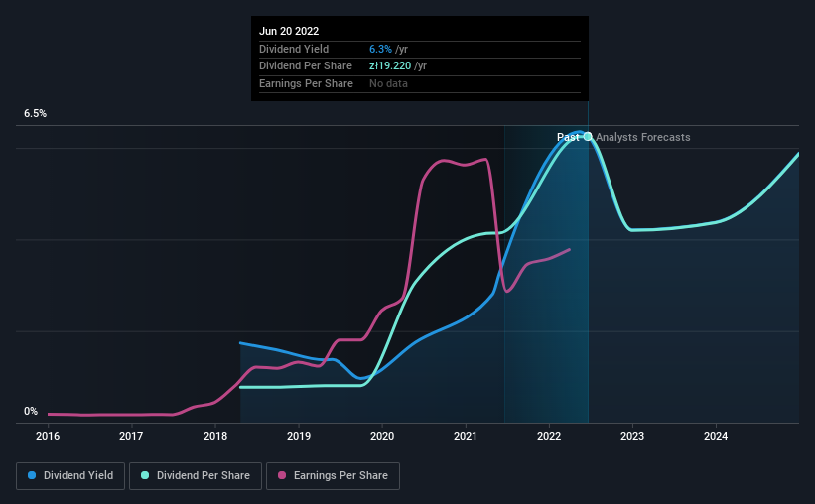Toggle the Dividend Yield legend series
Screen dimensions: 815x504
[x=69, y=476]
